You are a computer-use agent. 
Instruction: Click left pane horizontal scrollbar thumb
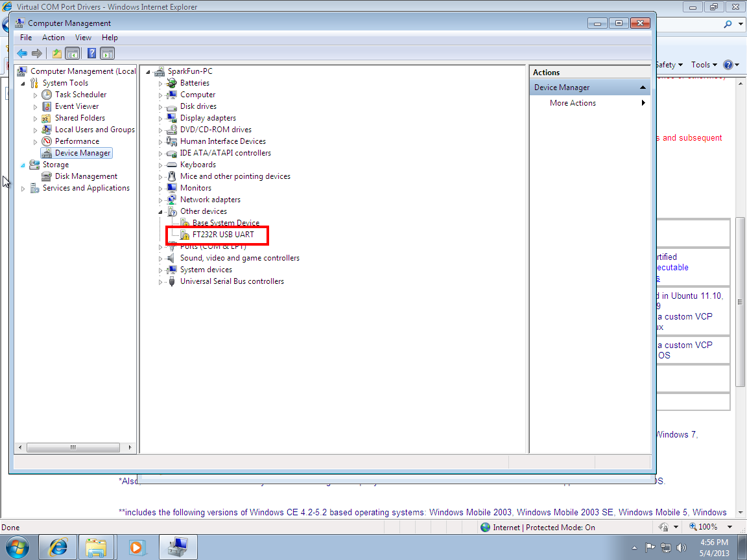(73, 447)
